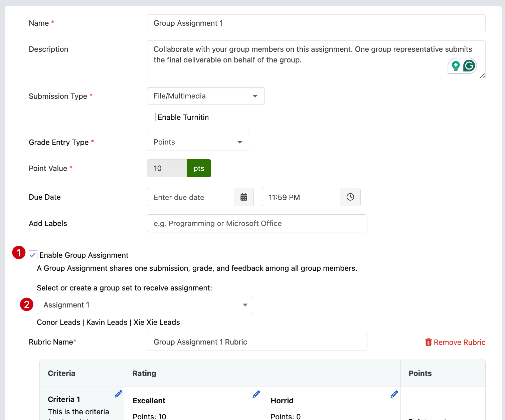Viewport: 505px width, 420px height.
Task: Click the Grammarly G icon in Description
Action: 469,66
